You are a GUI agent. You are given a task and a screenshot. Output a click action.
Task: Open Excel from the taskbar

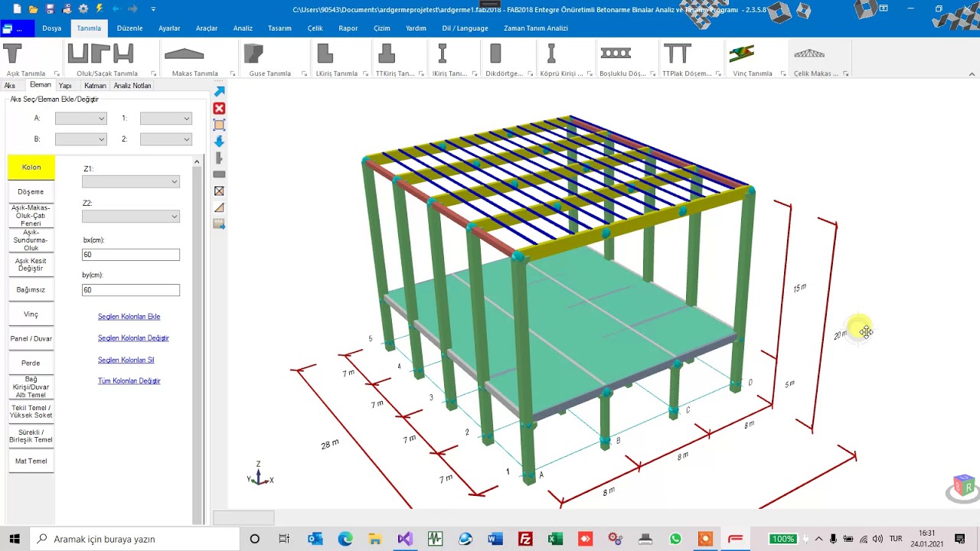tap(554, 539)
